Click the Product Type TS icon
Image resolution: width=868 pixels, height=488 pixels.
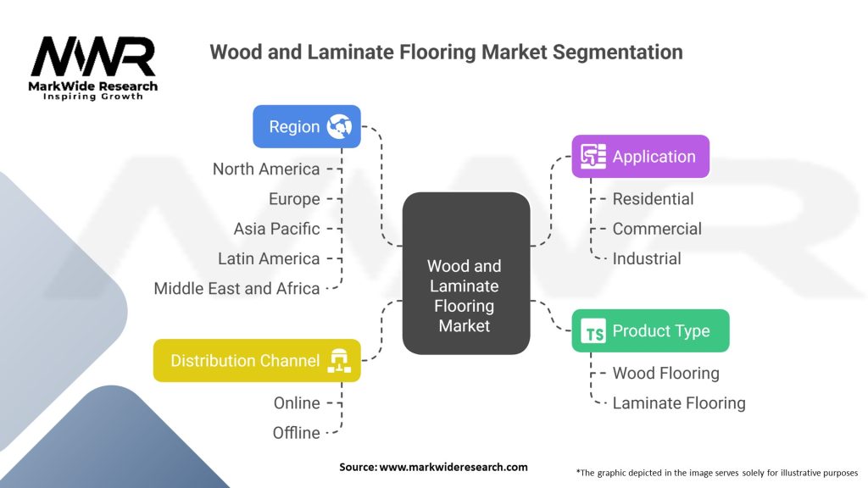(593, 331)
